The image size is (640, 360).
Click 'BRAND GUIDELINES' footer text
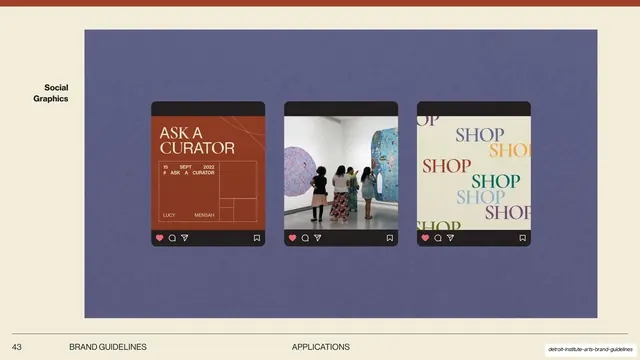coord(108,347)
